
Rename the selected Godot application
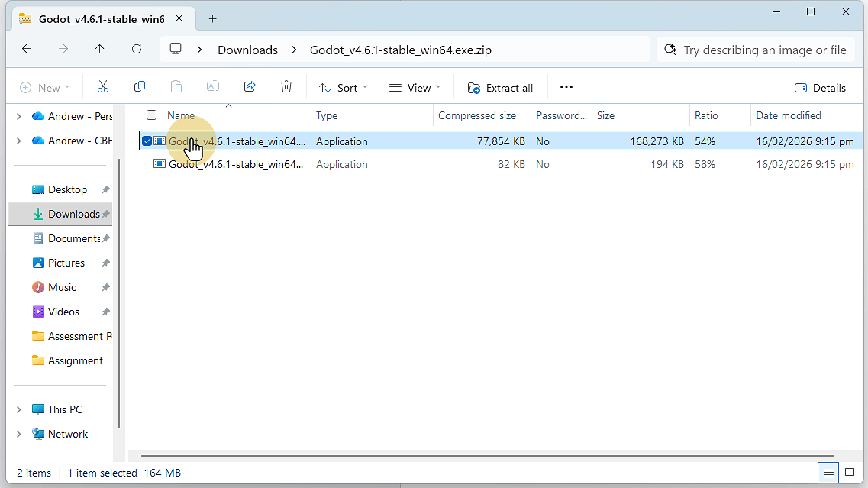click(x=213, y=86)
